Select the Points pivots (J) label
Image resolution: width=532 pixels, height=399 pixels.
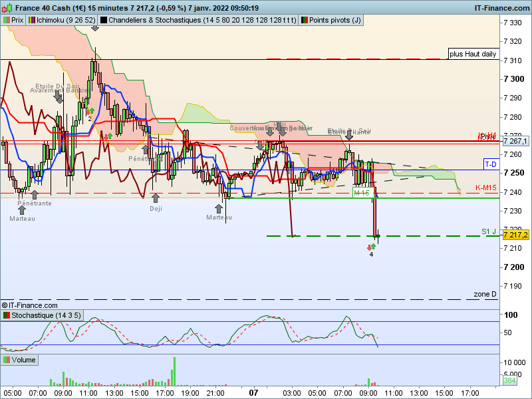pyautogui.click(x=331, y=20)
